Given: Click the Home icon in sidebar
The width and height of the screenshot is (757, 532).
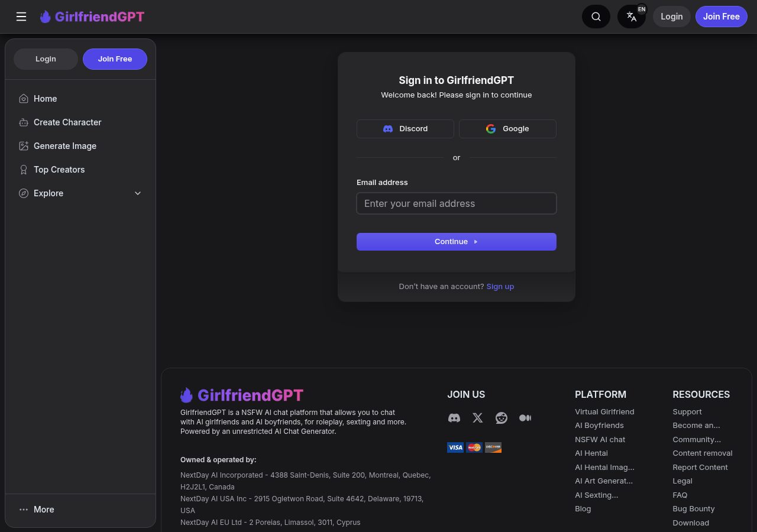Looking at the screenshot, I should [x=24, y=99].
